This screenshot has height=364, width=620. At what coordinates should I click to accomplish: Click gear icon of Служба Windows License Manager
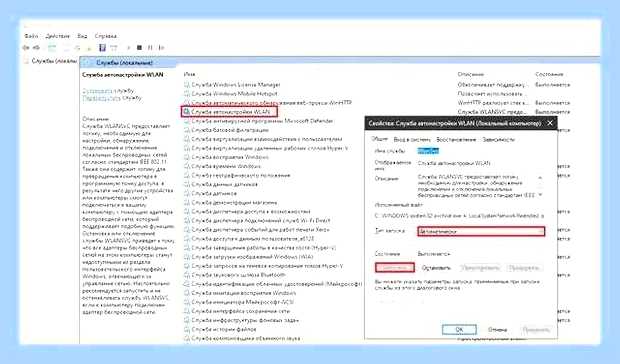[x=187, y=85]
